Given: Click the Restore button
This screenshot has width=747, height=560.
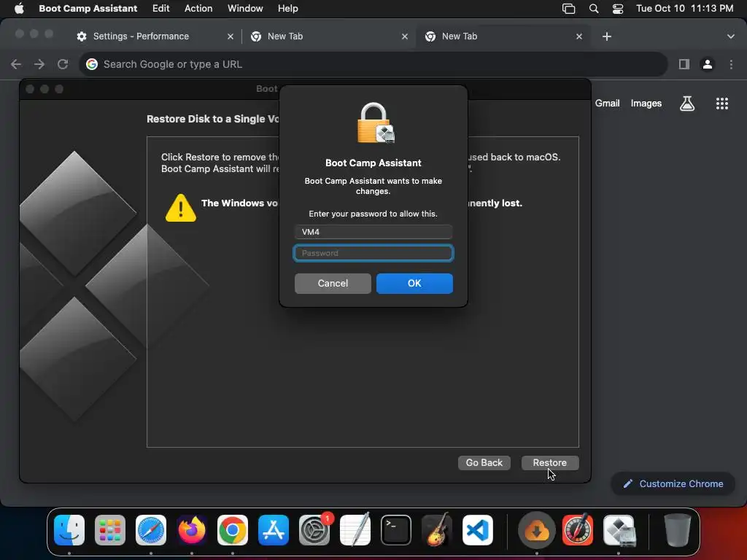Looking at the screenshot, I should 550,463.
